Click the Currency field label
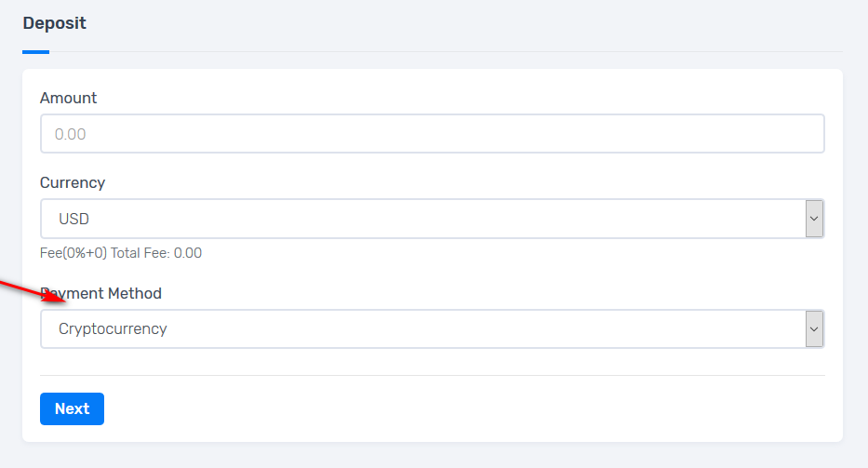The image size is (868, 468). point(73,182)
